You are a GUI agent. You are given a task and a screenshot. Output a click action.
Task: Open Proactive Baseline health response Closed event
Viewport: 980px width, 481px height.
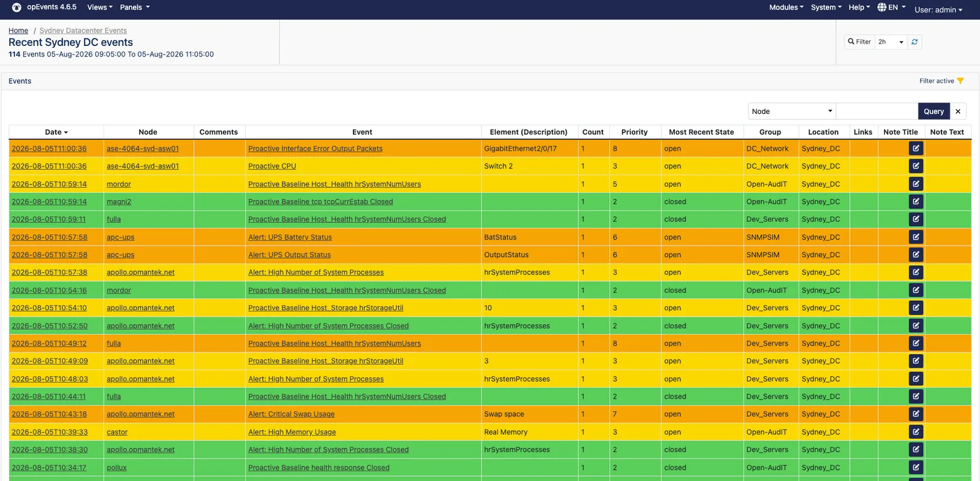[x=318, y=468]
